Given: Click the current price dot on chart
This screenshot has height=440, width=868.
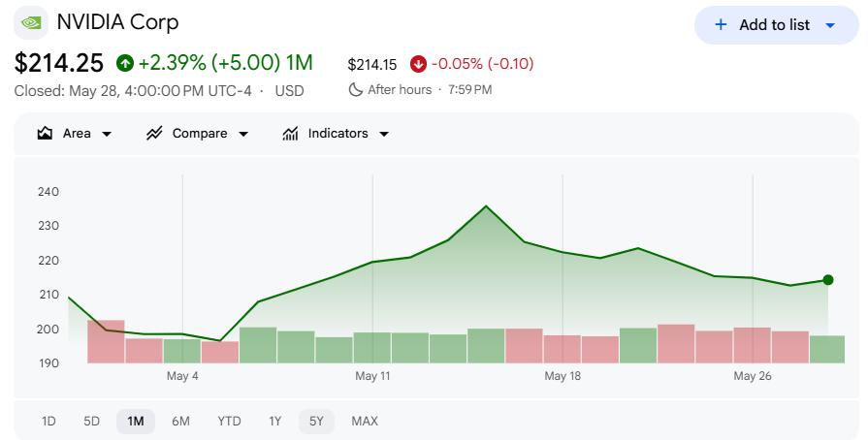Looking at the screenshot, I should click(828, 280).
